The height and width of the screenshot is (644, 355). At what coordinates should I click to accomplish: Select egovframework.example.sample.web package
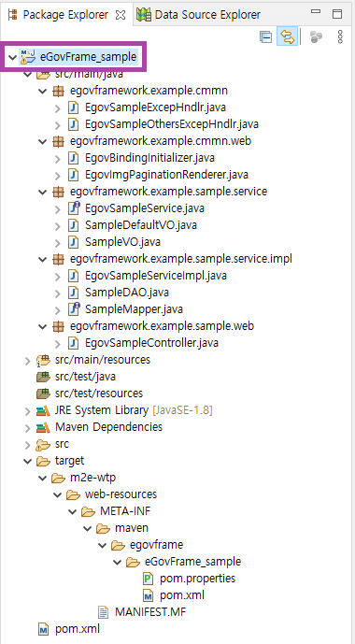click(163, 326)
